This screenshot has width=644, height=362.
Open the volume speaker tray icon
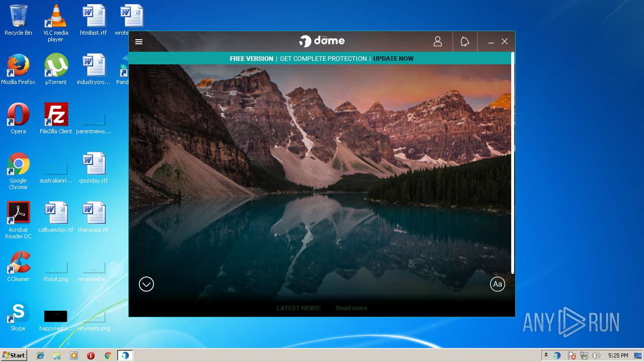pos(596,355)
